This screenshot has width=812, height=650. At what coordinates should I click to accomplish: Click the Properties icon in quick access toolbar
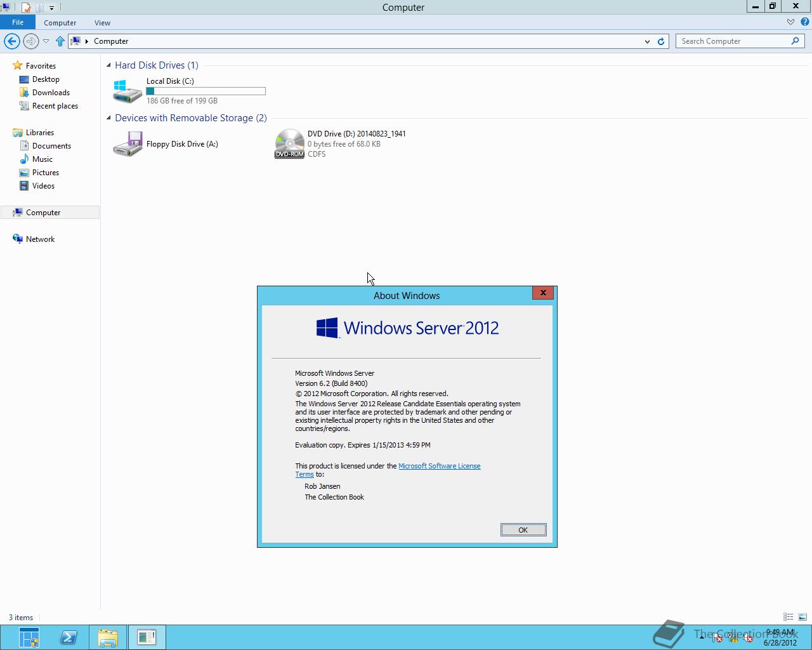(x=26, y=8)
